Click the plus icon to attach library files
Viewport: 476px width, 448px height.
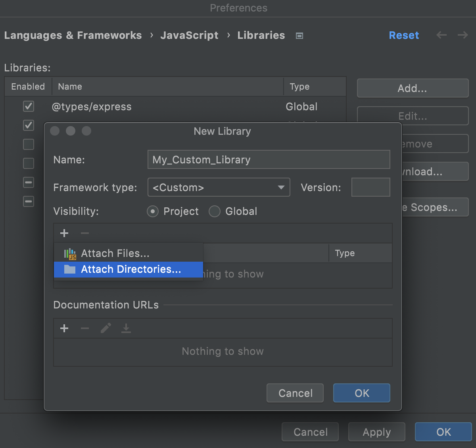pyautogui.click(x=64, y=233)
